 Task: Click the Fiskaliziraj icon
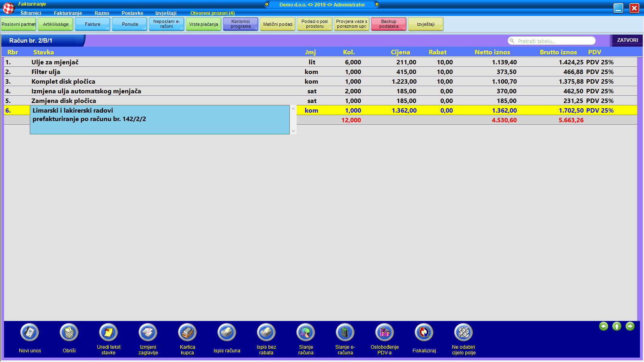pos(424,333)
